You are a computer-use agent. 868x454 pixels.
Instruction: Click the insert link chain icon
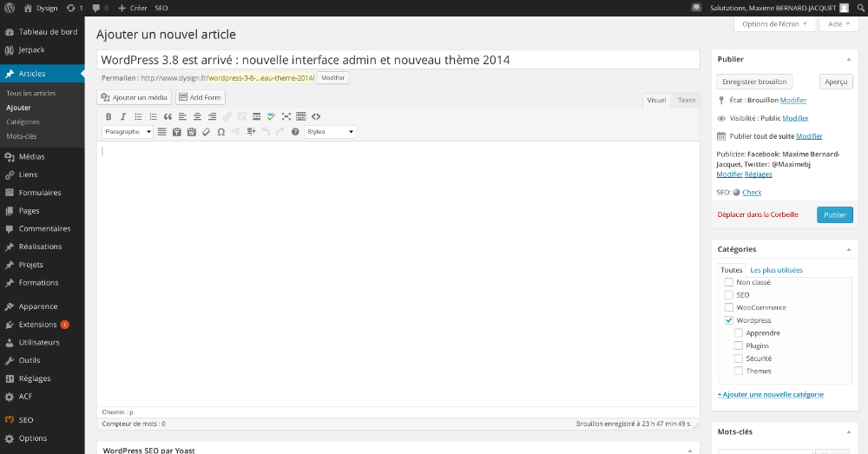(x=227, y=117)
